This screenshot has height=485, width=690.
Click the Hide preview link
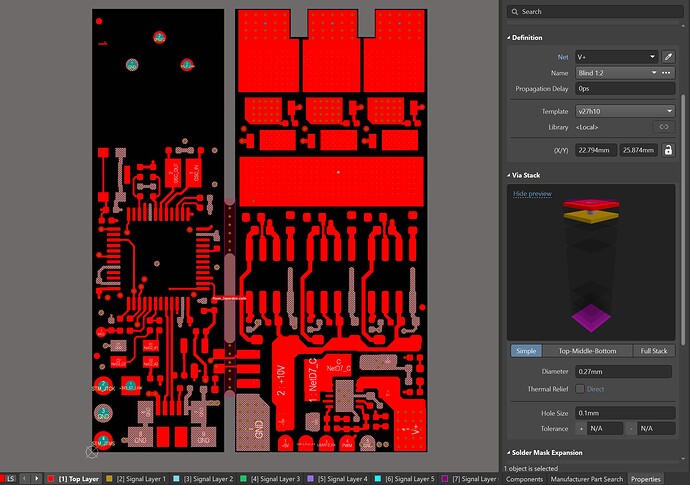(x=532, y=194)
